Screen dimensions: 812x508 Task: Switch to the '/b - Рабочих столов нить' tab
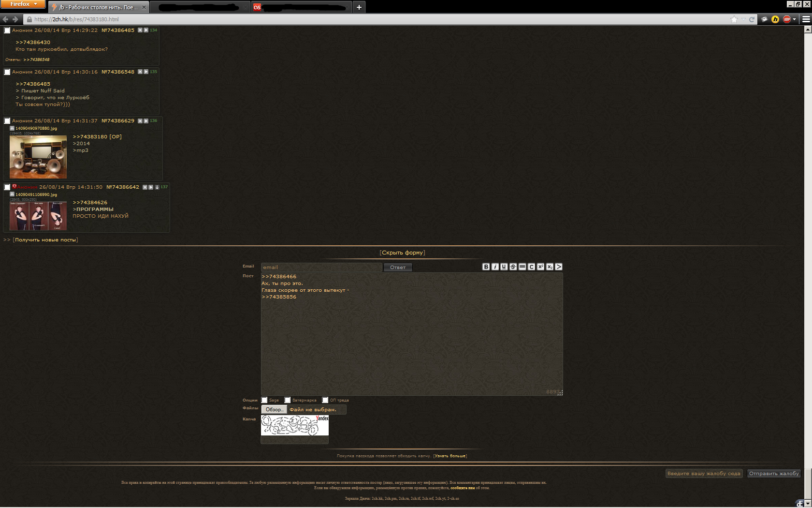[99, 7]
